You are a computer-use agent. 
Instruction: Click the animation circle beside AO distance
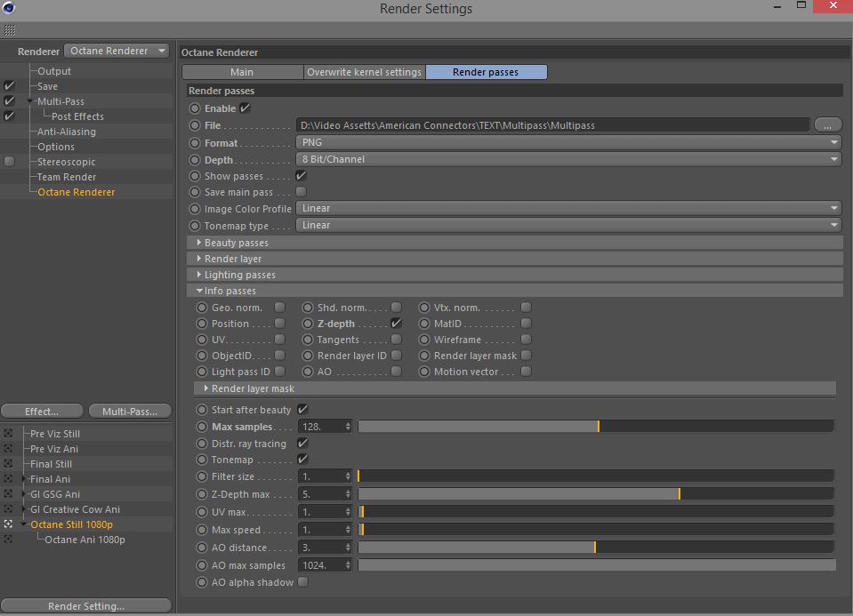click(202, 548)
